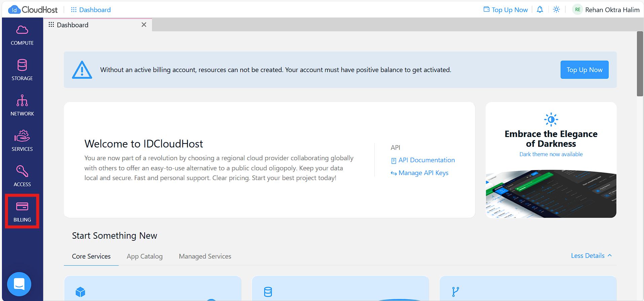This screenshot has height=301, width=644.
Task: Click Embrace the Elegance of Darkness heading
Action: (x=551, y=139)
